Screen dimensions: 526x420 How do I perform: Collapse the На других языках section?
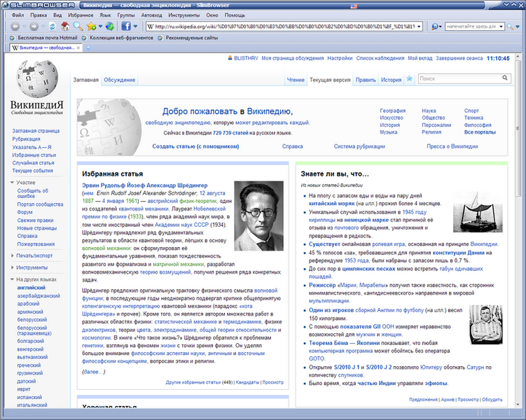pos(12,279)
